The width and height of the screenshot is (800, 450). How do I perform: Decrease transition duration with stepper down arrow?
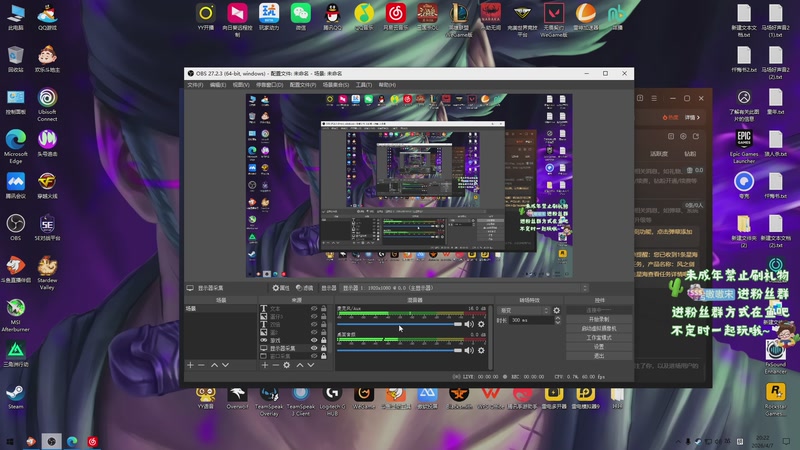[x=558, y=322]
